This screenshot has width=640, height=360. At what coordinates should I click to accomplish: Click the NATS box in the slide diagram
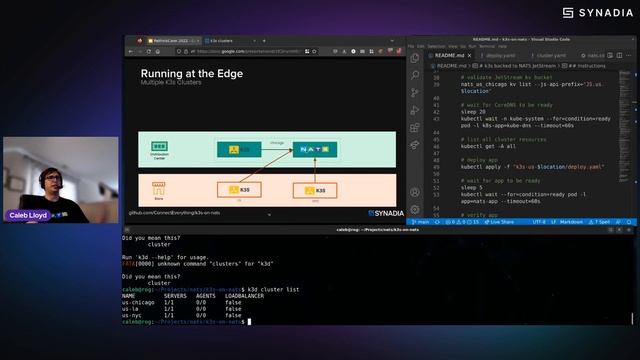click(x=315, y=149)
